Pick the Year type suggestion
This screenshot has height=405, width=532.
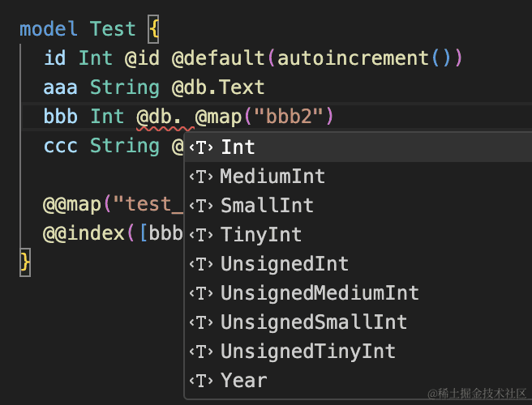[243, 381]
